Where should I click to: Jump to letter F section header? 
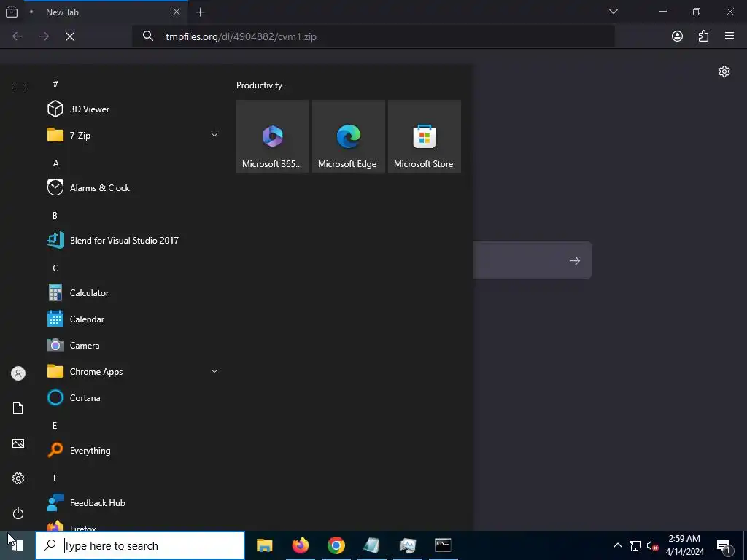point(55,478)
